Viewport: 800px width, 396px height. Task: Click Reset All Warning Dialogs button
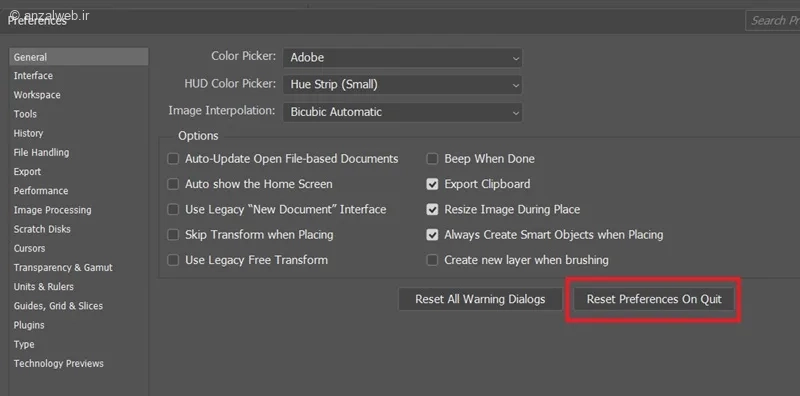(480, 300)
